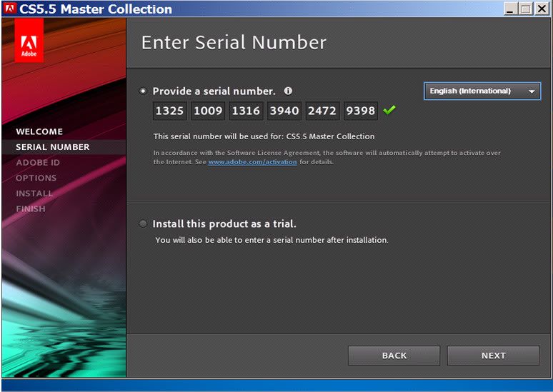553x392 pixels.
Task: Select INSTALL step in sidebar
Action: point(34,194)
